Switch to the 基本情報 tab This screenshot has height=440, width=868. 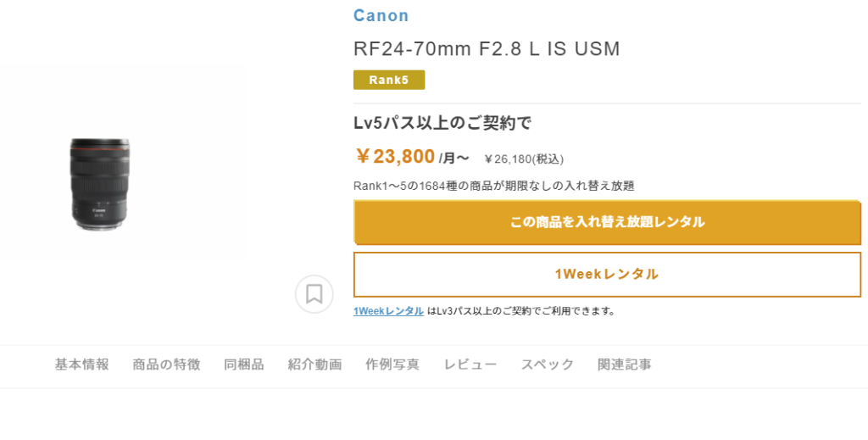(x=82, y=365)
